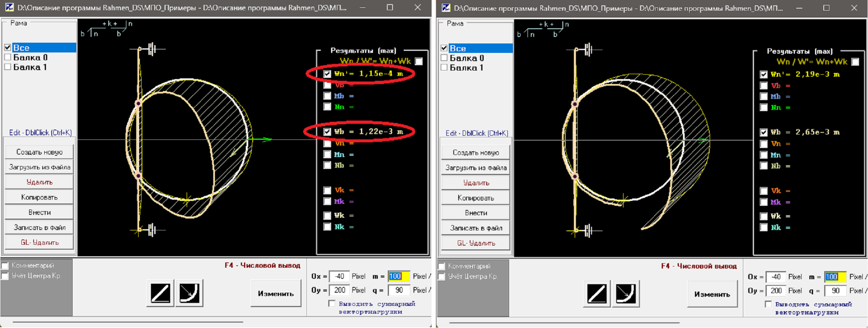868x328 pixels.
Task: Click the curved beam icon in right window
Action: (626, 294)
